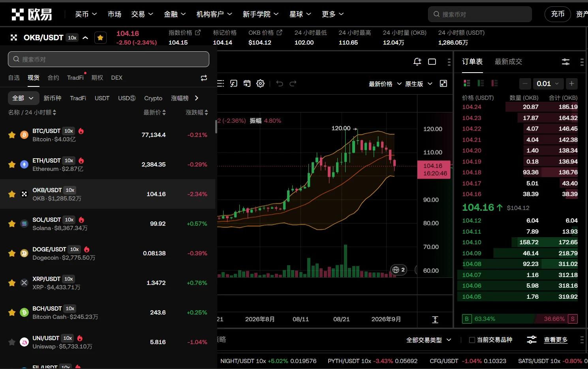Screen dimensions: 588x369
Task: Open the chart settings gear icon
Action: coord(260,83)
